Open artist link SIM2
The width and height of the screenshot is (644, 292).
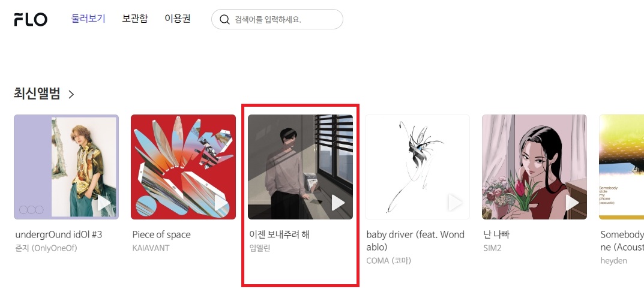[x=492, y=248]
